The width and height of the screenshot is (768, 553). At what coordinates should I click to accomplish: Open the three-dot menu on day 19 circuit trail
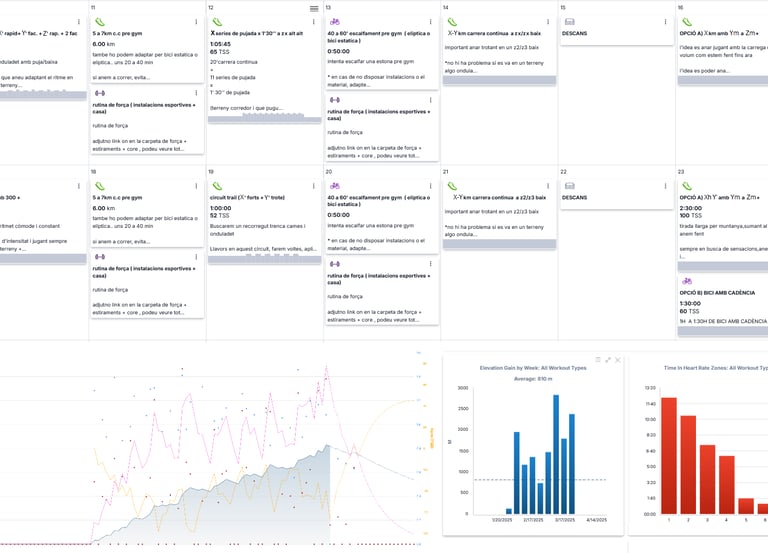point(313,186)
